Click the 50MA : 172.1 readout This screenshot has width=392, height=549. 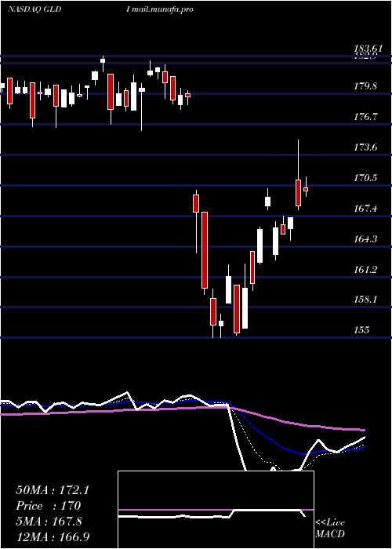(53, 490)
